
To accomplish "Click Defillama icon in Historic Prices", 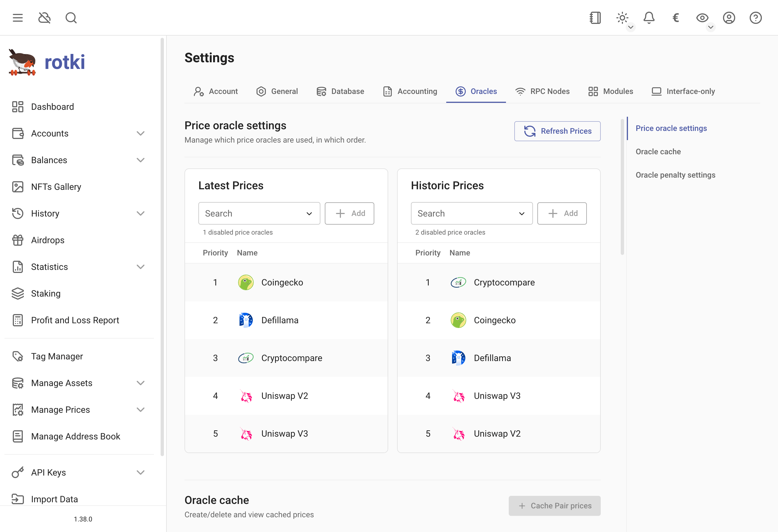I will tap(458, 358).
